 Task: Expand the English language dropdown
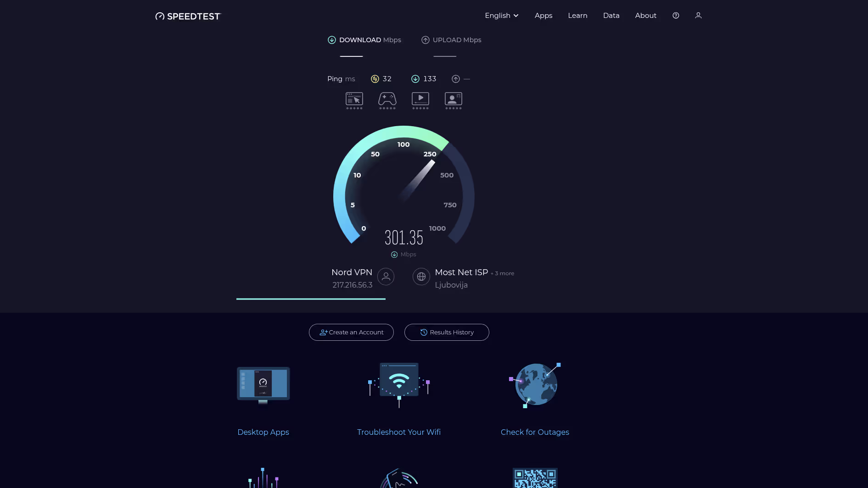coord(502,15)
